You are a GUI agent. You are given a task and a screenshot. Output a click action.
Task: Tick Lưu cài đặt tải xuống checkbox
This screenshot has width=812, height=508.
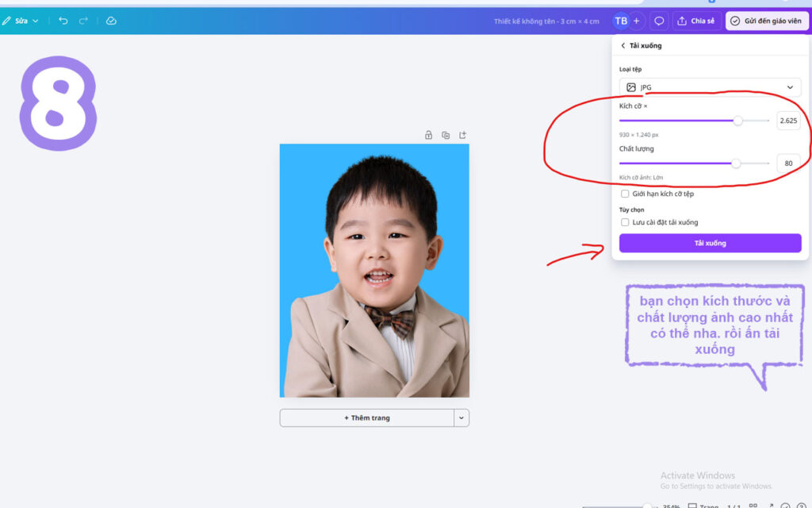625,222
